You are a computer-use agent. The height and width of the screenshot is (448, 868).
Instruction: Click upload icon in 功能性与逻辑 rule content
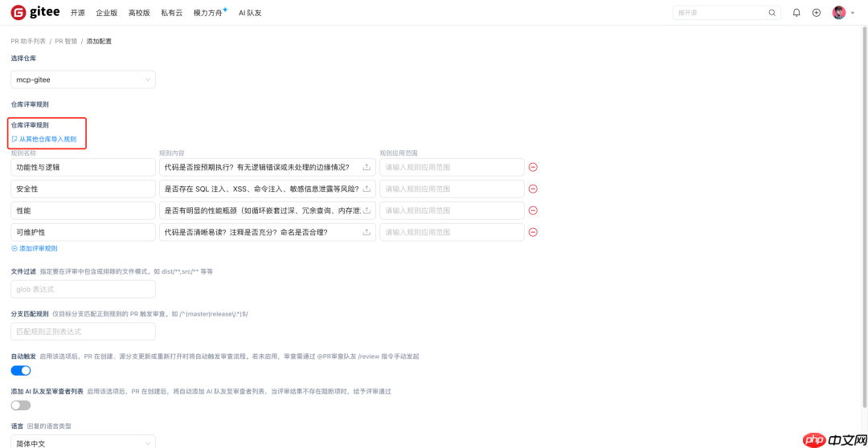click(366, 167)
